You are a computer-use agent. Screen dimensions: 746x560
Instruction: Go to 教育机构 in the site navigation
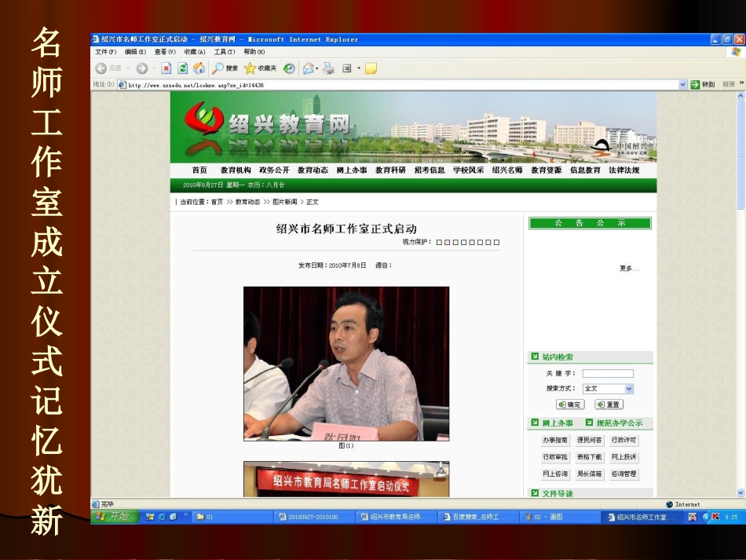pos(236,170)
